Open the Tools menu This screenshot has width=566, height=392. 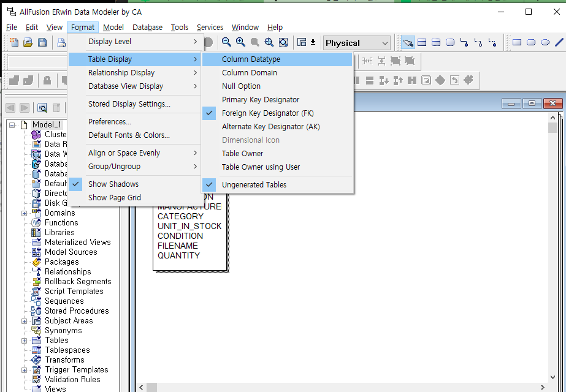click(x=180, y=28)
